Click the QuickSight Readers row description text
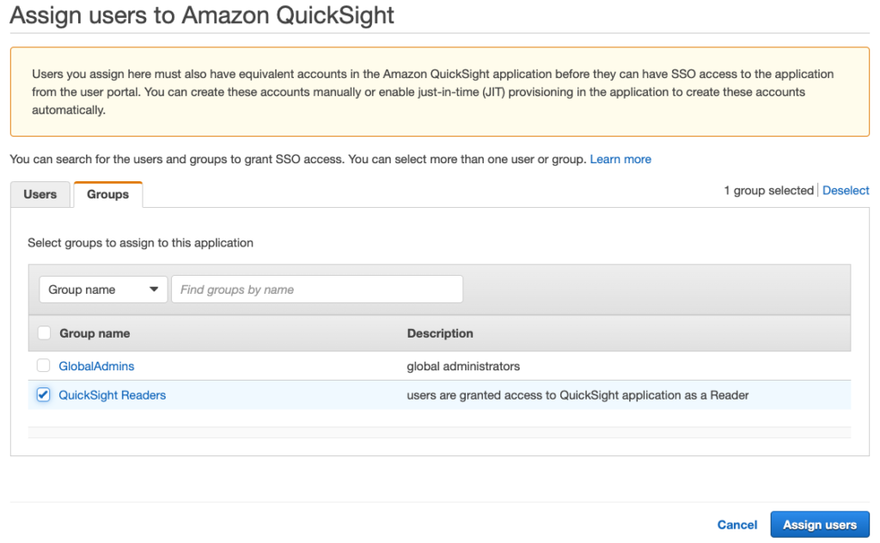The image size is (880, 543). pyautogui.click(x=577, y=395)
